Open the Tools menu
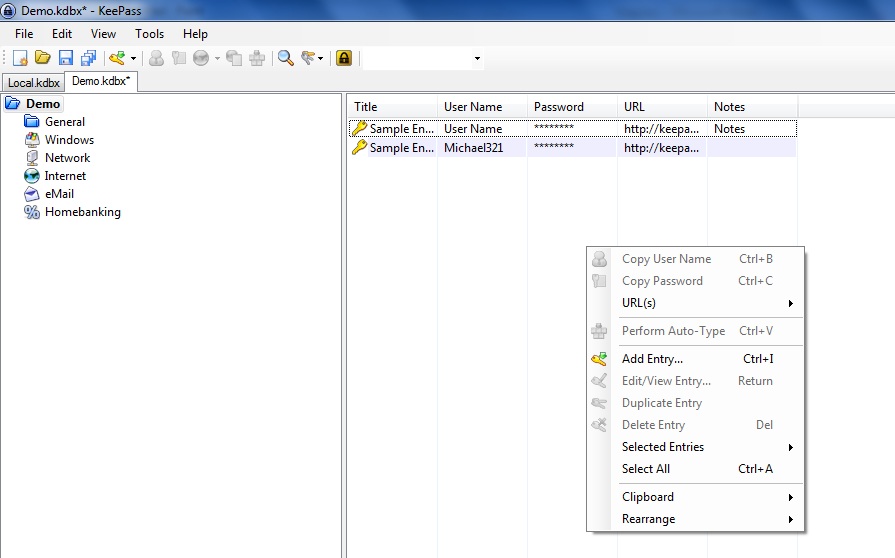 coord(150,34)
